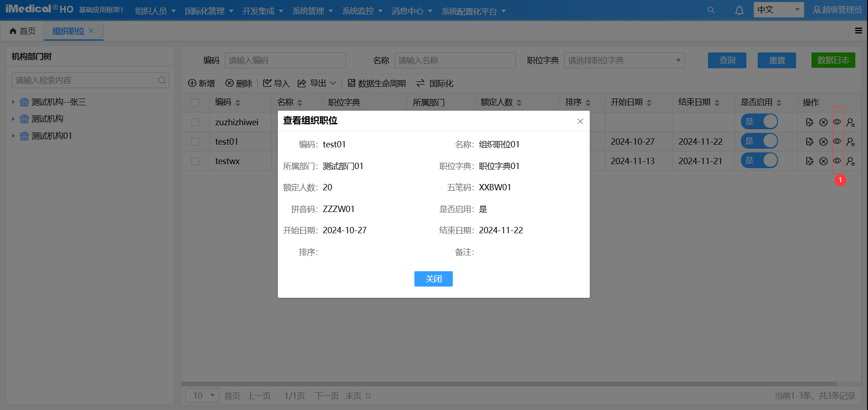Open the 职位字典 dropdown

tap(624, 60)
